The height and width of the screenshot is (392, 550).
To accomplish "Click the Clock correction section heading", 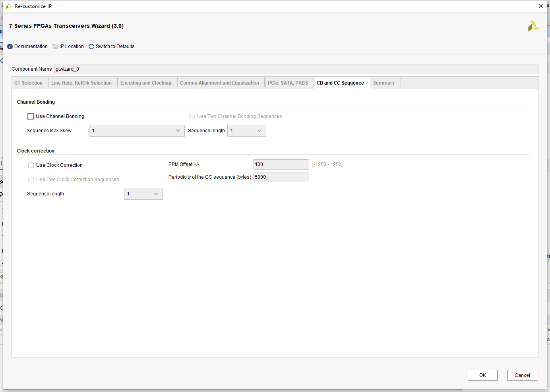I will click(36, 151).
